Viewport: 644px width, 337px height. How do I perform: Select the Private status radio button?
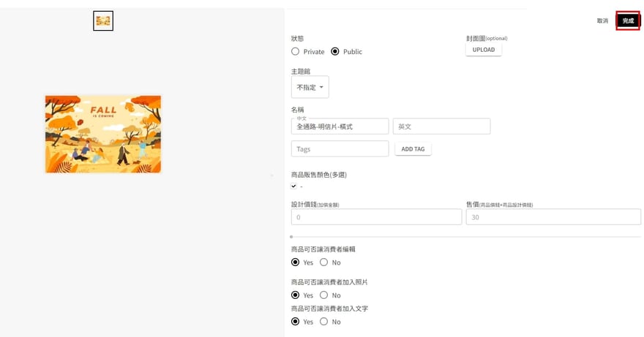click(x=296, y=51)
